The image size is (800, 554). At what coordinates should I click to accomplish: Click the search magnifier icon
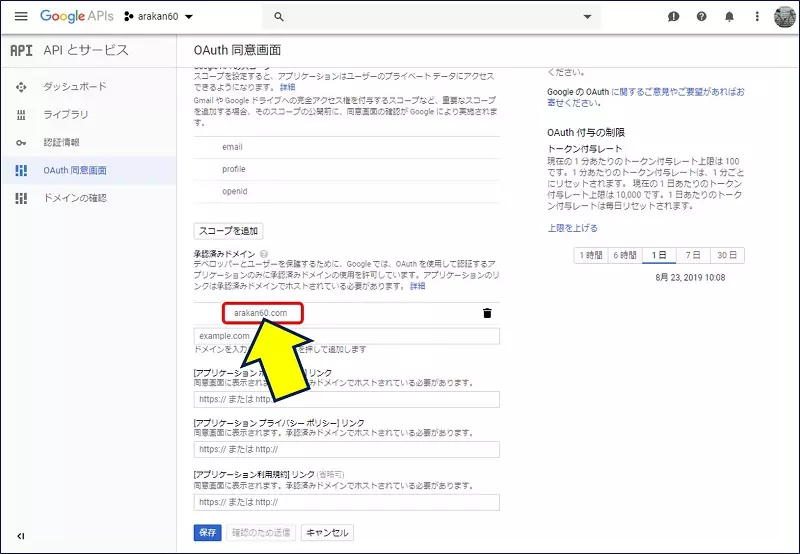279,16
